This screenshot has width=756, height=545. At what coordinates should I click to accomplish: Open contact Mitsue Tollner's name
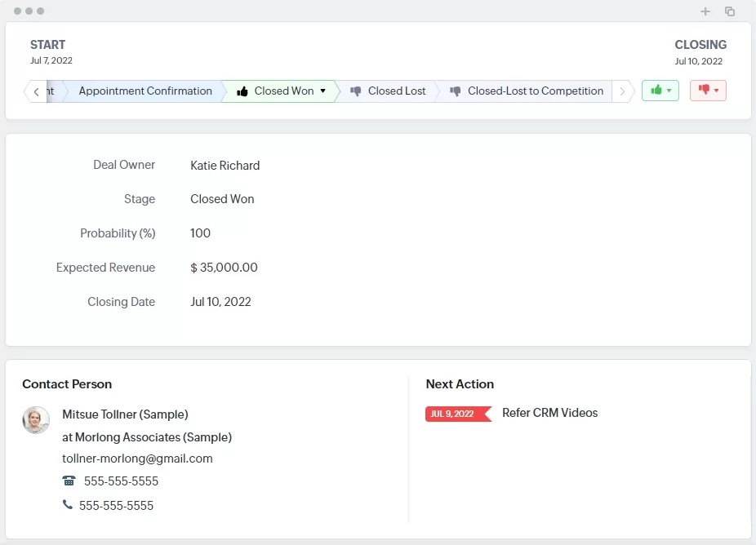pyautogui.click(x=125, y=414)
